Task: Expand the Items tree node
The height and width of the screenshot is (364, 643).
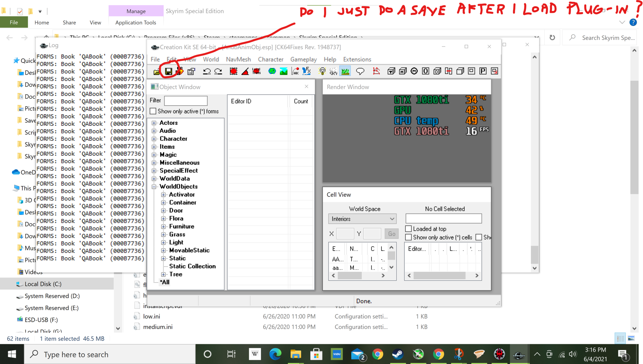Action: 154,147
